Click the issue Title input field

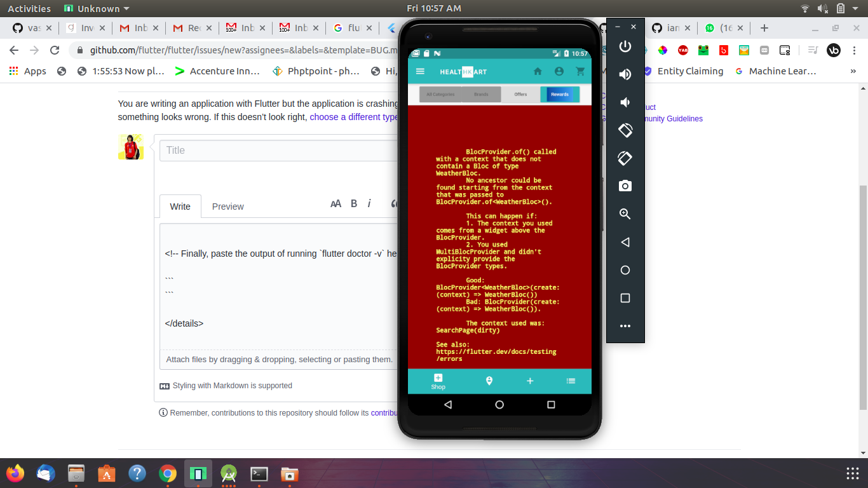point(273,150)
